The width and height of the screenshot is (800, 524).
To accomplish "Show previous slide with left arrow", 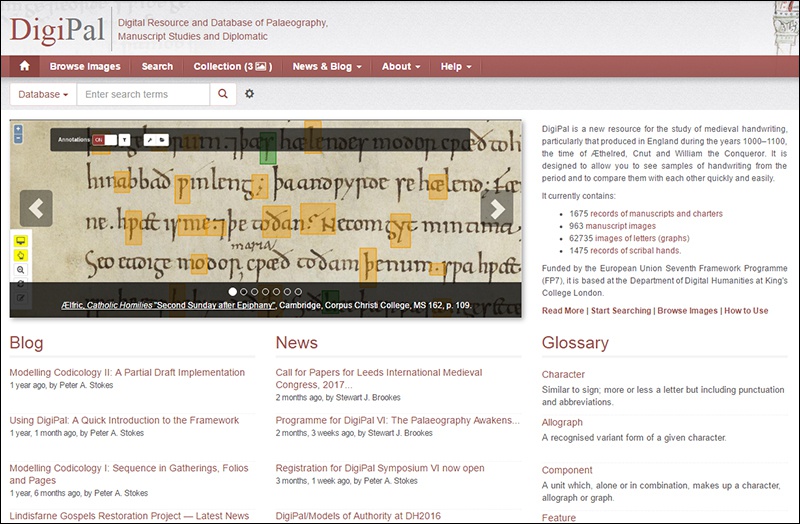I will [x=36, y=208].
